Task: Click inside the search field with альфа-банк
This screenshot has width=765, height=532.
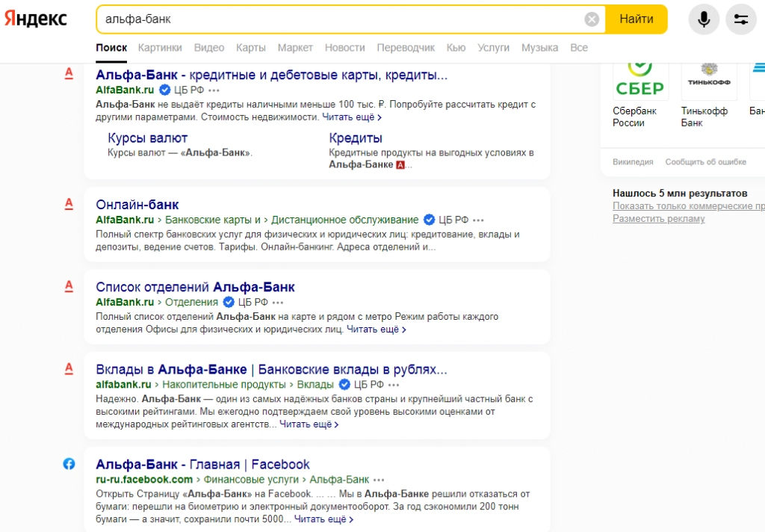Action: [x=341, y=19]
